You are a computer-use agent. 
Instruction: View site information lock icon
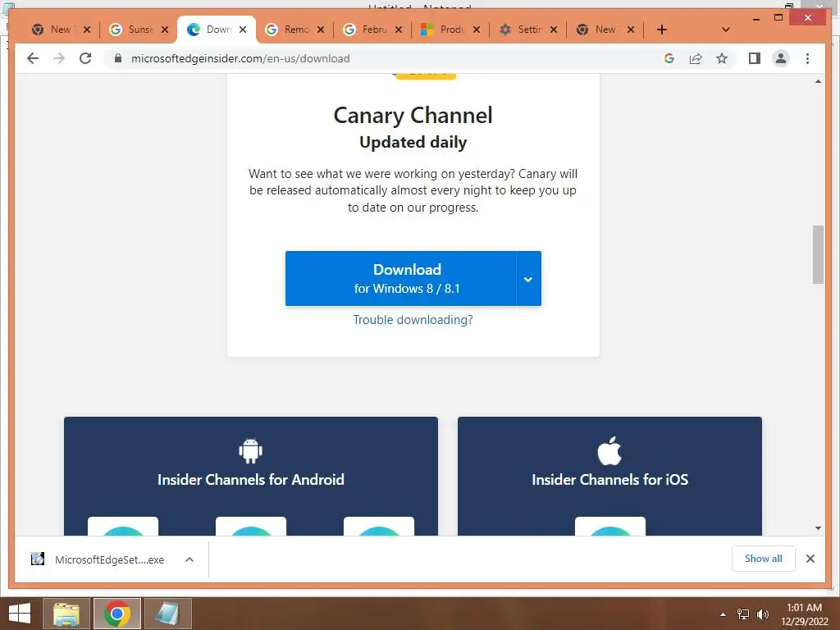tap(118, 58)
